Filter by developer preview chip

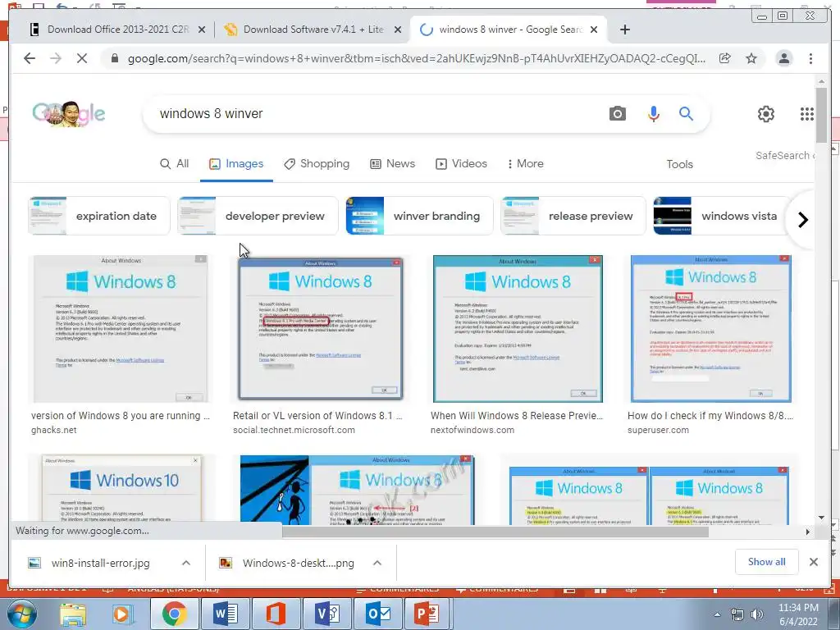pos(258,216)
